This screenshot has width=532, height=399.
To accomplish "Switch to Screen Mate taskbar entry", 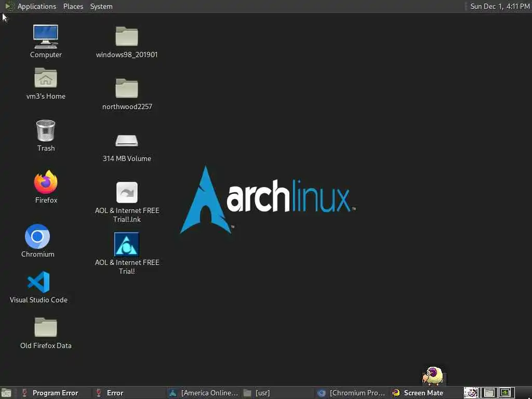I will click(425, 393).
